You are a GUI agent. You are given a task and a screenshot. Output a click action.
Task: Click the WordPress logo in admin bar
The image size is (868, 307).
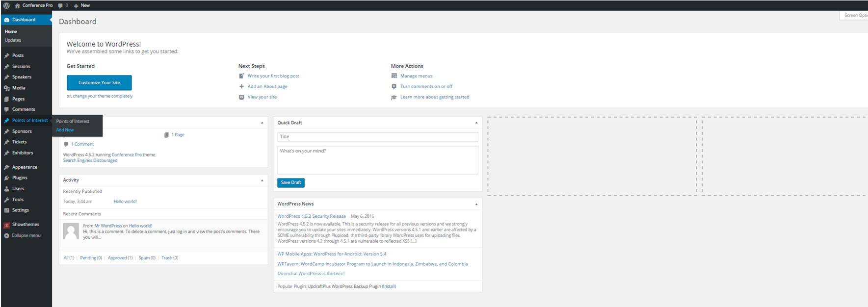(6, 5)
